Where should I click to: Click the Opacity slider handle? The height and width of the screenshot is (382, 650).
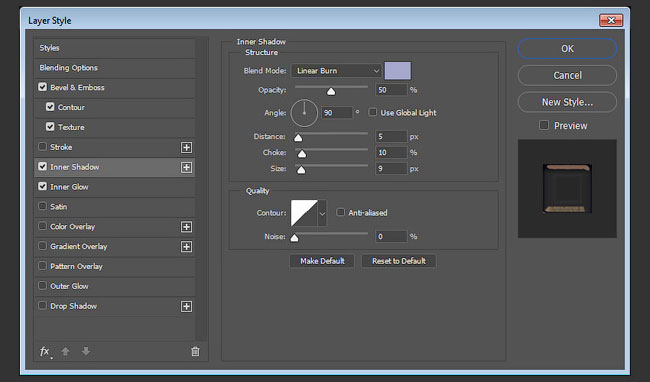tap(331, 91)
